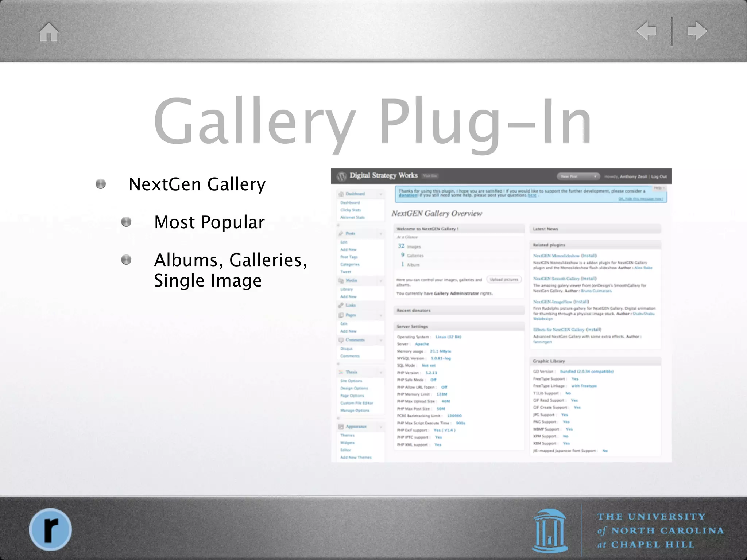The image size is (747, 560).
Task: Click the Server Settings panel header
Action: tap(459, 327)
